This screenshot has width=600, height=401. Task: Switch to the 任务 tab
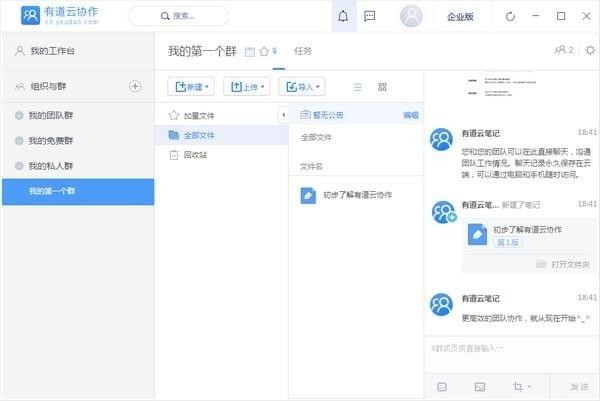(x=302, y=50)
